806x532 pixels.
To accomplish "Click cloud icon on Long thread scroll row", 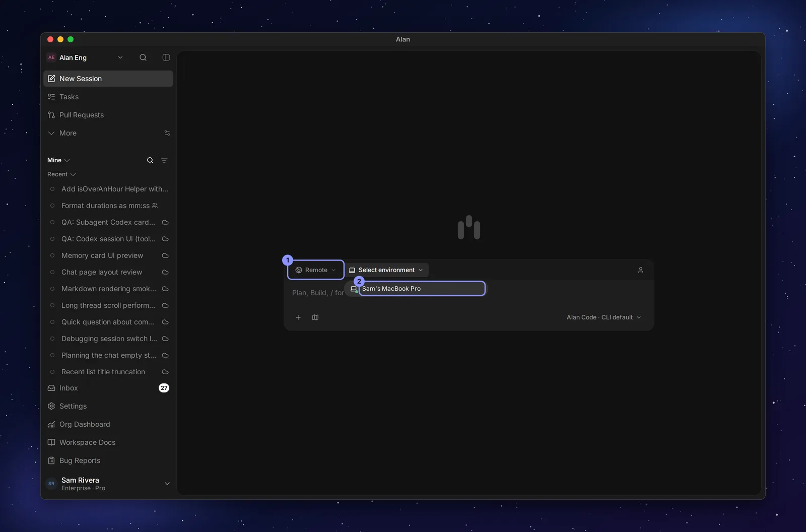I will (x=165, y=305).
